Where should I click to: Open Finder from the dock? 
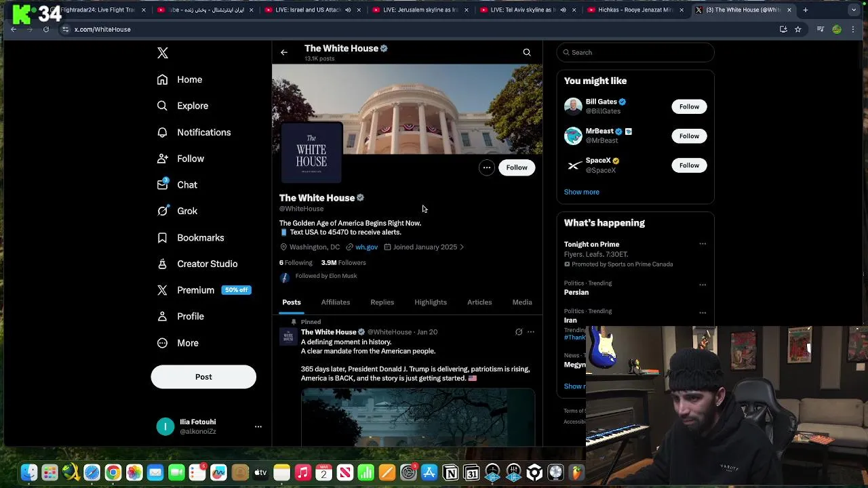pyautogui.click(x=28, y=472)
